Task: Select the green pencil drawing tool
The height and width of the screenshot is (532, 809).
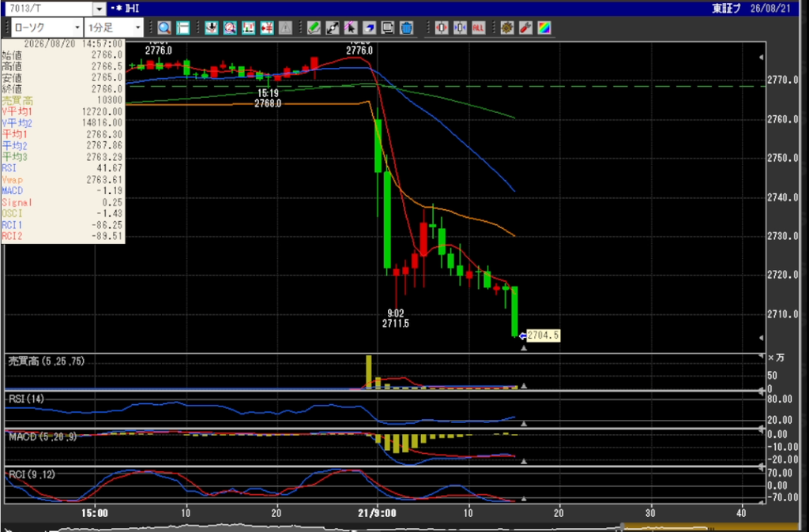Action: point(314,28)
